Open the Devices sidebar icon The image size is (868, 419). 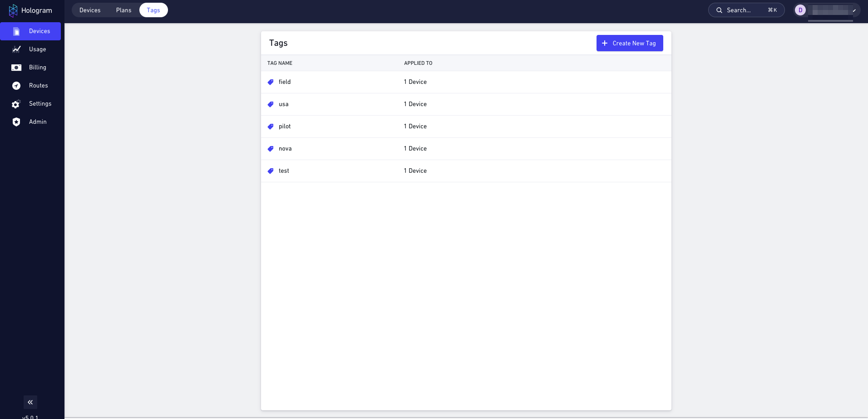pyautogui.click(x=16, y=31)
